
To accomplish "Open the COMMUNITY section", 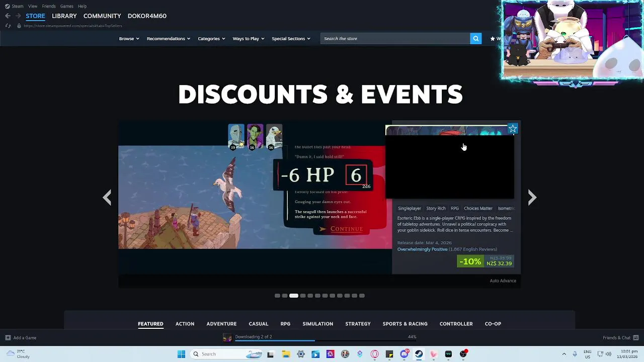I will pyautogui.click(x=102, y=16).
